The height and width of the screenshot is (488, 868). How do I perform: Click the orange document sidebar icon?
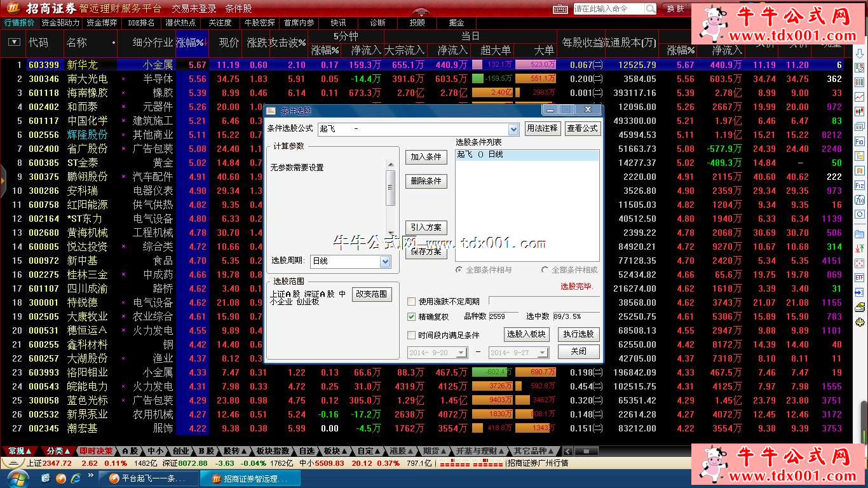click(860, 171)
